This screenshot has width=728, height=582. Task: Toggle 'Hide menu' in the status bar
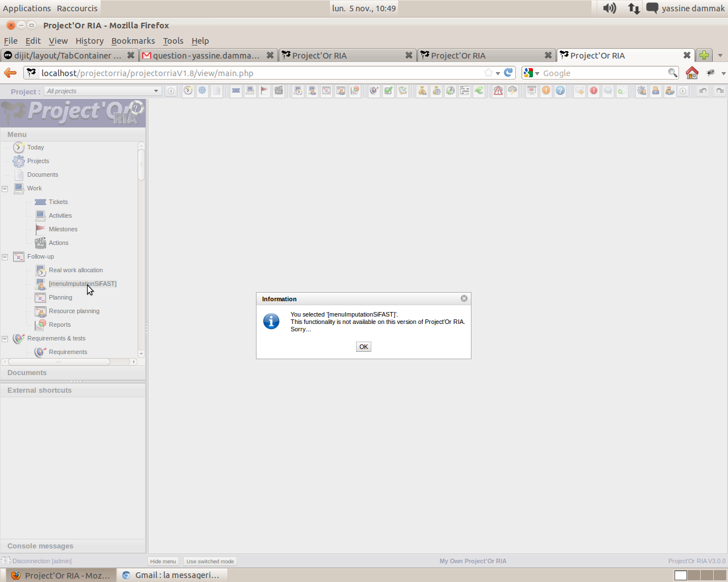click(163, 561)
